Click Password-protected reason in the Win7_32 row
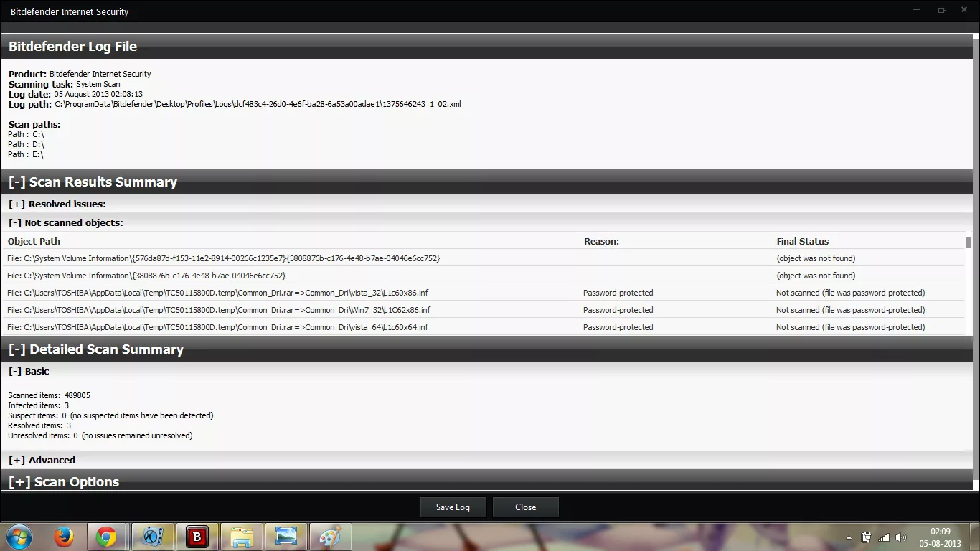The image size is (980, 551). point(618,310)
